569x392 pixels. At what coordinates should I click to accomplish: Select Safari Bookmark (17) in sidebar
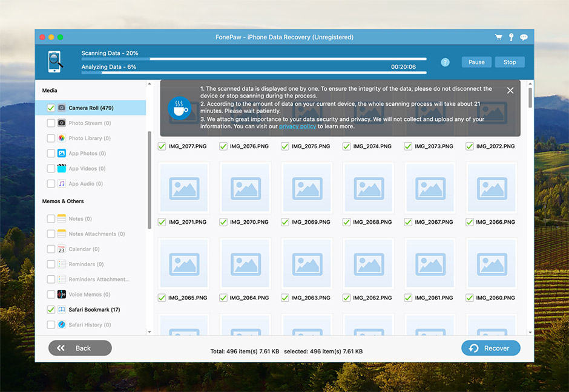click(x=94, y=310)
